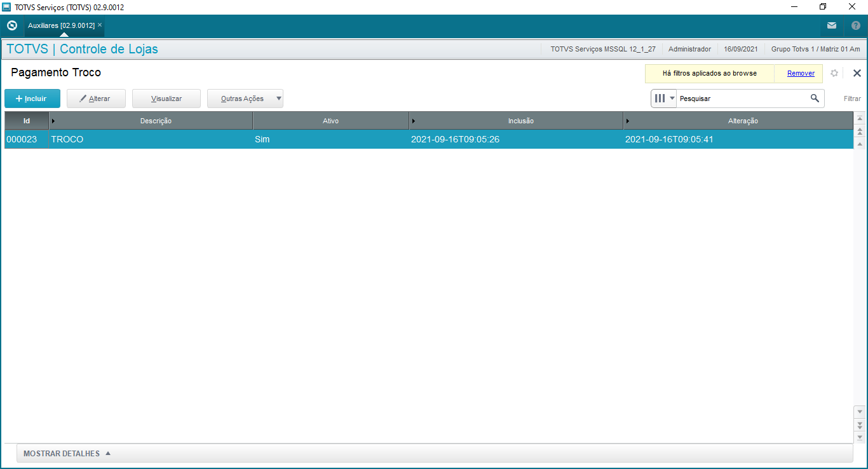868x469 pixels.
Task: Sort by the Id column header
Action: click(27, 121)
